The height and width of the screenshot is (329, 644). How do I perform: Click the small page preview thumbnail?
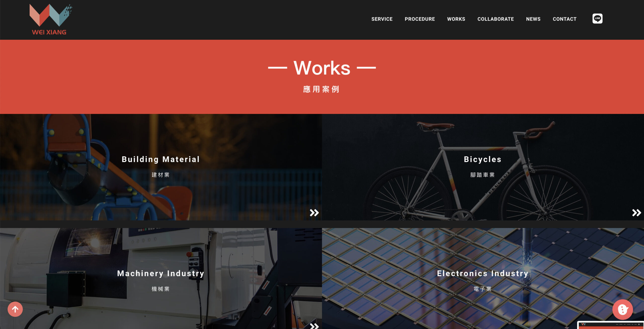tap(611, 325)
